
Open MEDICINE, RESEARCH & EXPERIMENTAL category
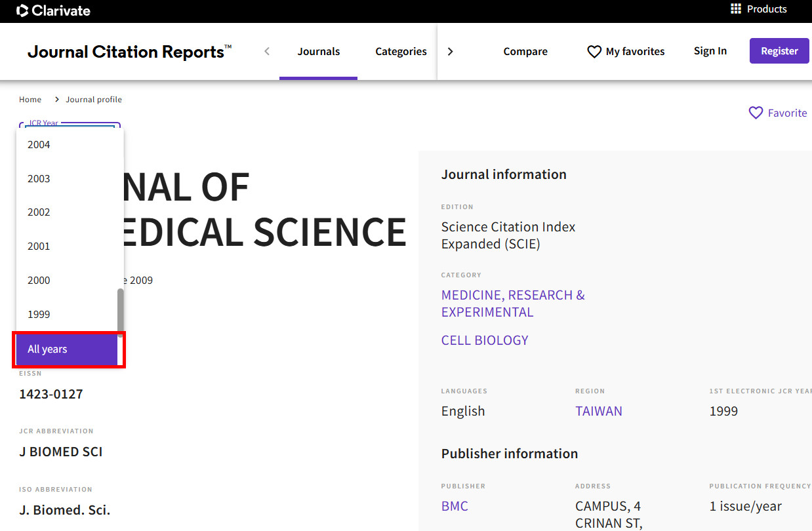(x=513, y=304)
